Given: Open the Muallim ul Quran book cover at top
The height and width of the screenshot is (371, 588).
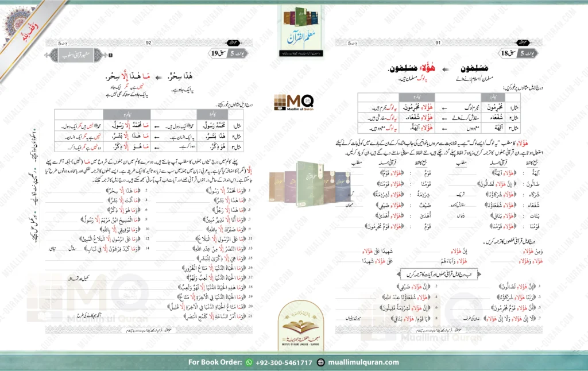Looking at the screenshot, I should 294,32.
